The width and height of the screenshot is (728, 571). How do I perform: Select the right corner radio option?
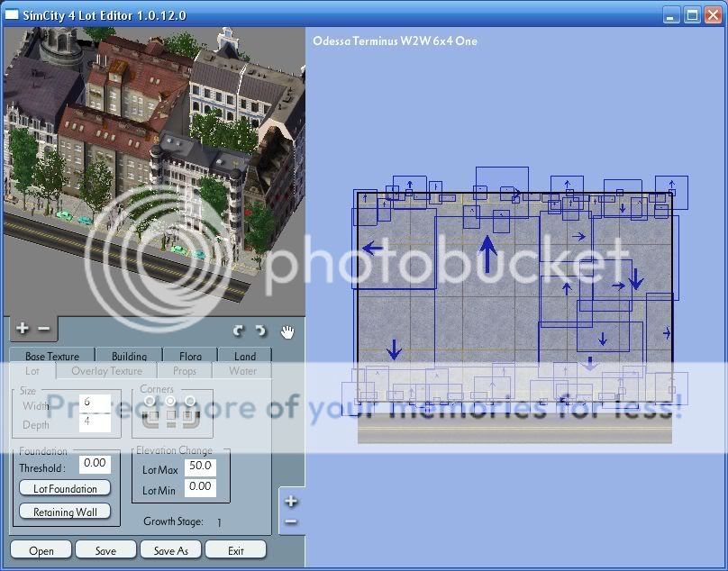pos(190,401)
